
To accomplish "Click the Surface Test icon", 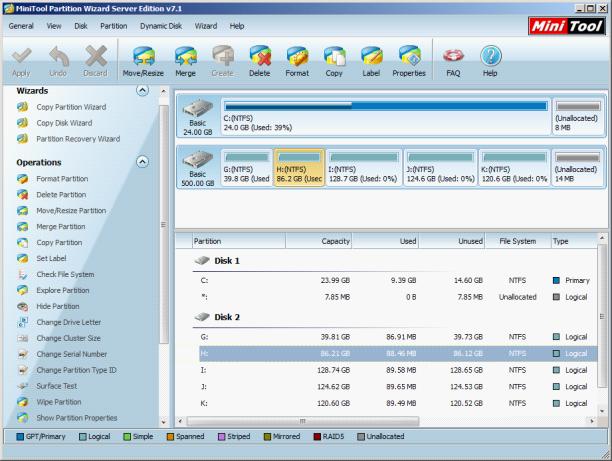I will 23,386.
